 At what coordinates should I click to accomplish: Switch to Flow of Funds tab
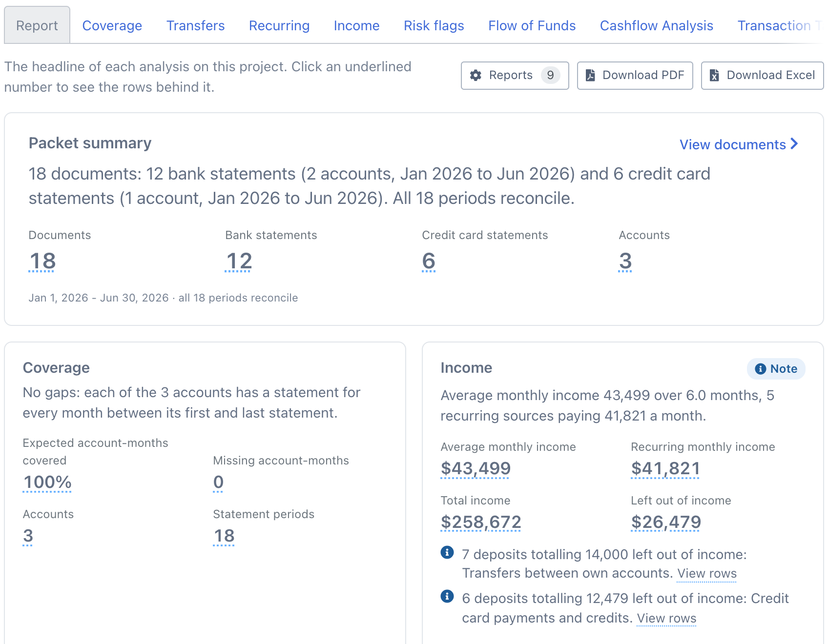tap(532, 25)
